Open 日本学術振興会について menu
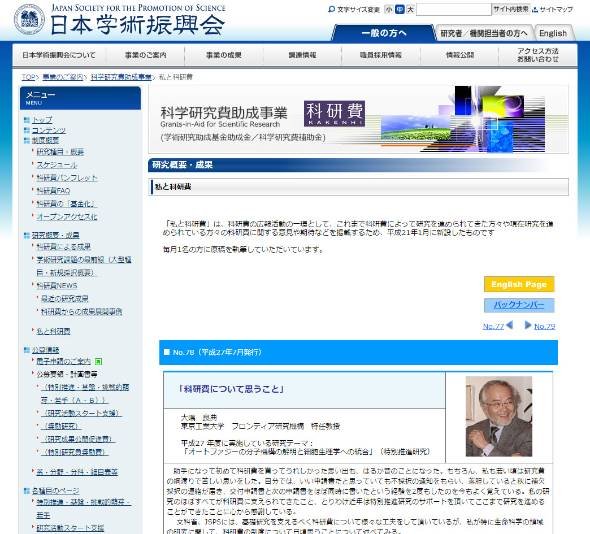The height and width of the screenshot is (534, 590). tap(59, 55)
